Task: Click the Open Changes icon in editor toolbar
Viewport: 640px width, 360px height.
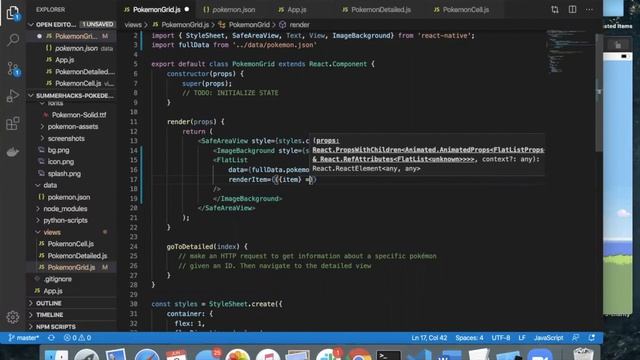Action: (x=555, y=9)
